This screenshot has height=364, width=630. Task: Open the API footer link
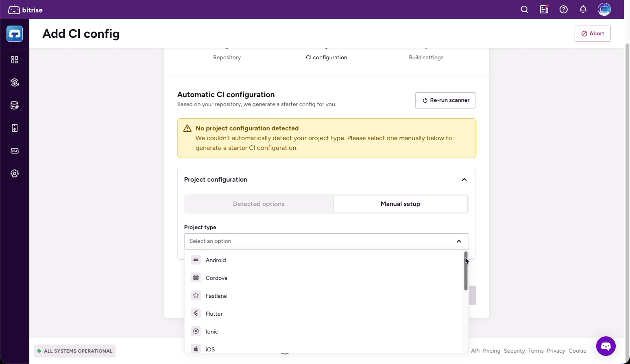(475, 351)
